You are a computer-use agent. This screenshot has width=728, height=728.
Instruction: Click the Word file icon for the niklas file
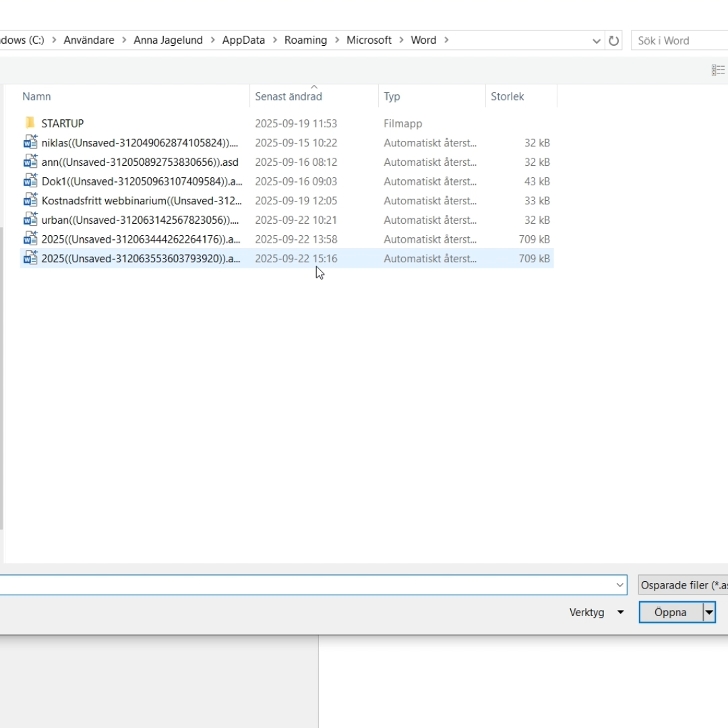tap(30, 143)
